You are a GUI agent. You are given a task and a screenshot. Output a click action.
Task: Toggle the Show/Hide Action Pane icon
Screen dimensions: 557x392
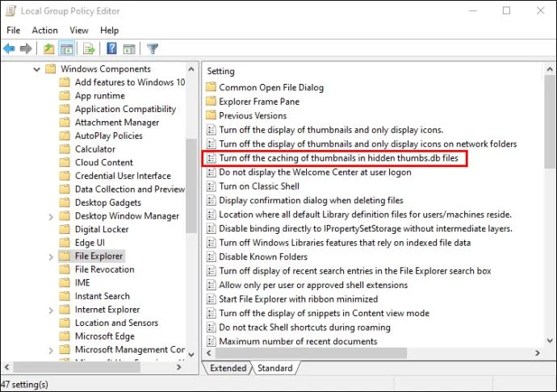[129, 48]
